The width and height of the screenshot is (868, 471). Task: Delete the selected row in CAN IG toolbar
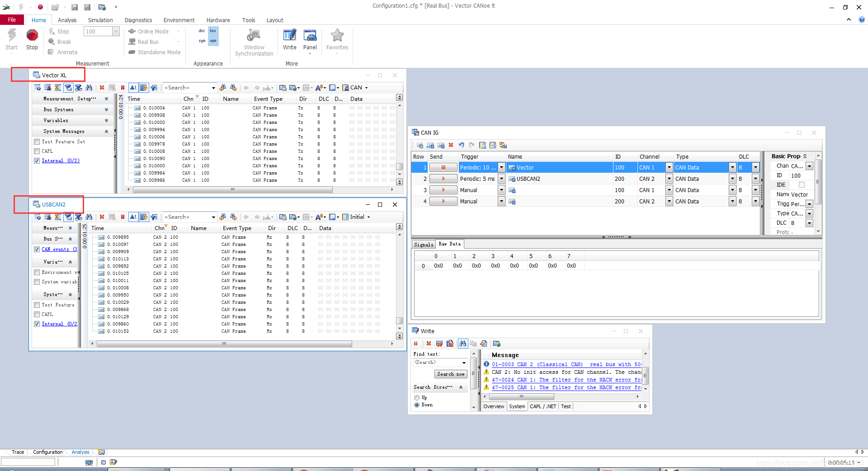(451, 145)
